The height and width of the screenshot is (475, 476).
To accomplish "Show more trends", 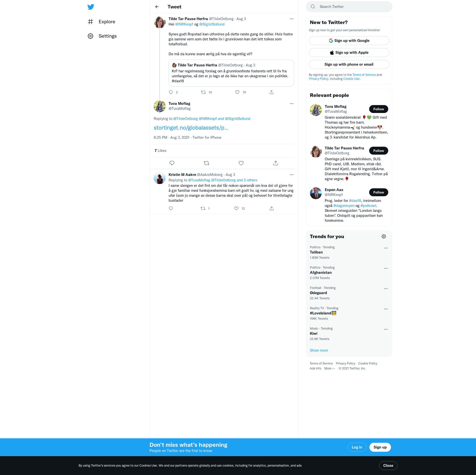I will pos(319,350).
